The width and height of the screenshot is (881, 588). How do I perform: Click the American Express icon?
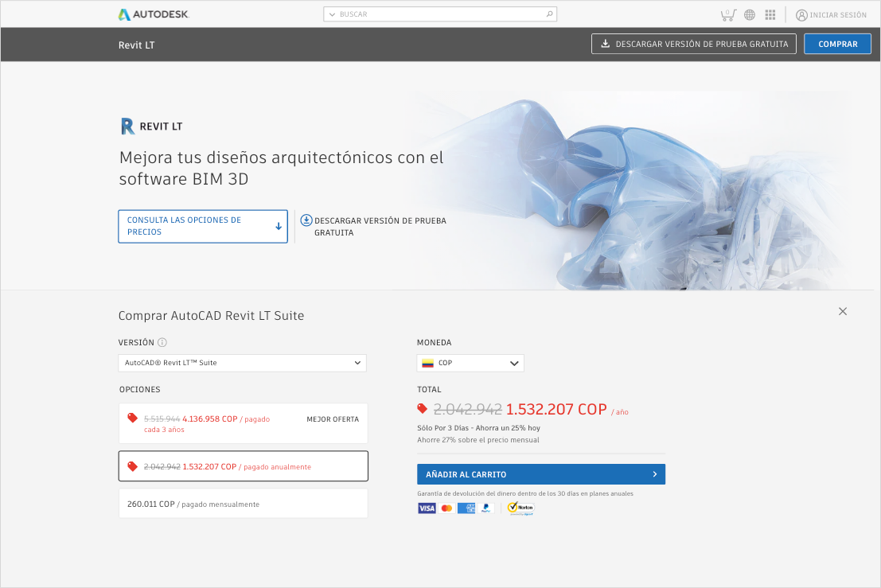click(x=466, y=508)
